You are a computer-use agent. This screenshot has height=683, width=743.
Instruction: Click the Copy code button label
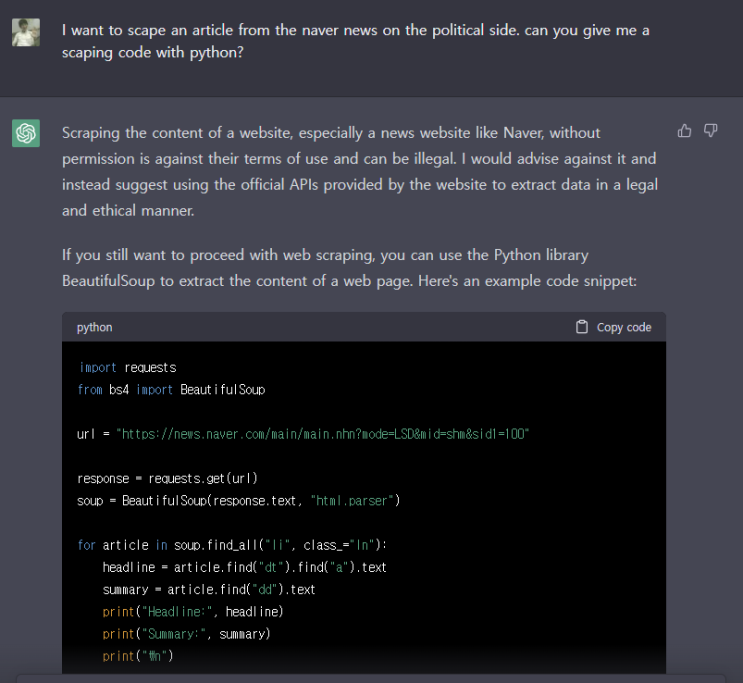point(624,328)
